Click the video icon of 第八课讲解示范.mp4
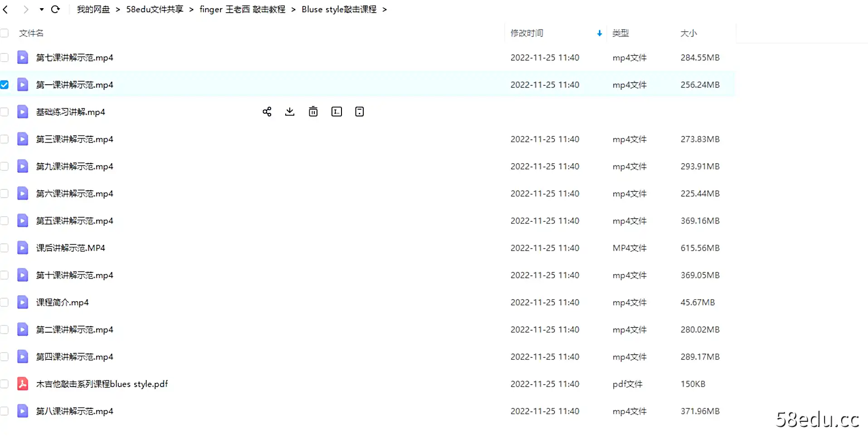This screenshot has height=436, width=868. click(23, 411)
